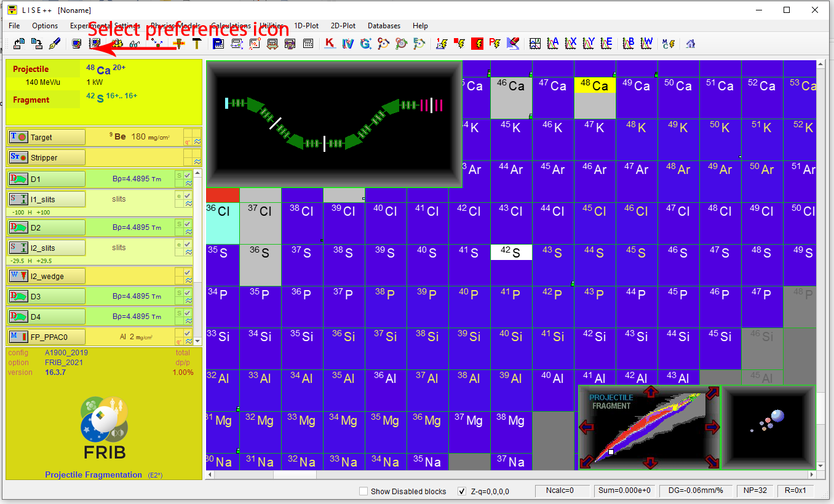Click the MC Monte Carlo lightning icon
The height and width of the screenshot is (504, 834).
click(x=669, y=44)
